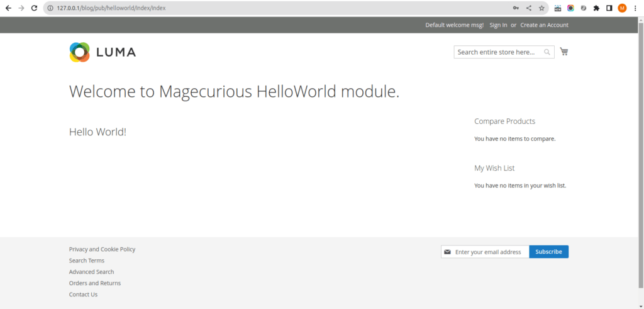644x309 pixels.
Task: Toggle the browser side panel
Action: 609,8
